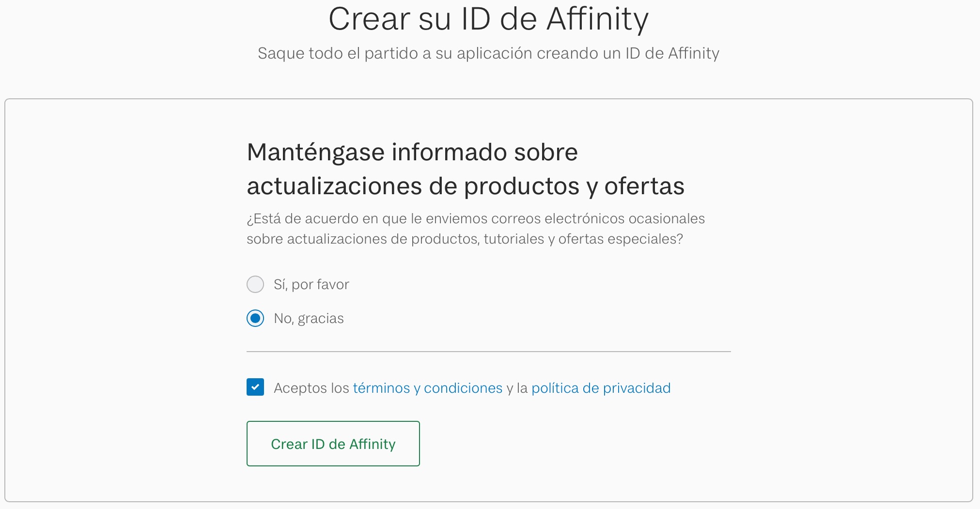The image size is (980, 509).
Task: Click the "Crear su ID de Affinity" page title
Action: pos(488,19)
